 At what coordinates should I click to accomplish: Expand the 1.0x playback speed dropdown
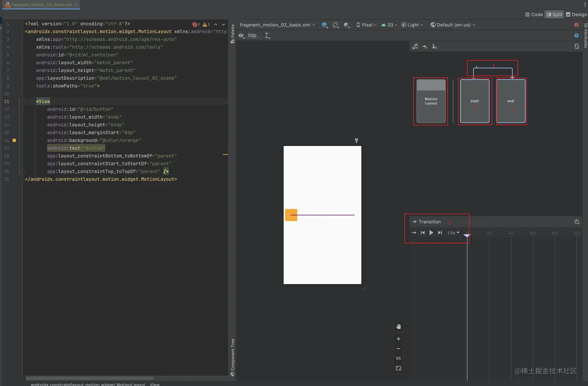tap(453, 233)
